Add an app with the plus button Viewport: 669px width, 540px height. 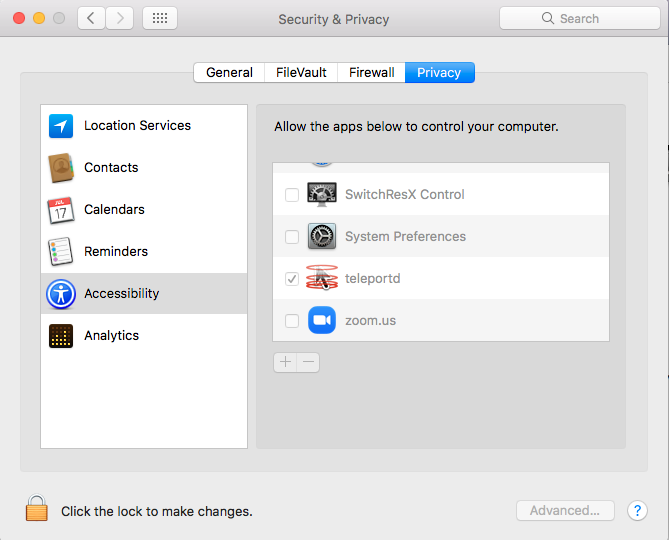click(x=285, y=362)
